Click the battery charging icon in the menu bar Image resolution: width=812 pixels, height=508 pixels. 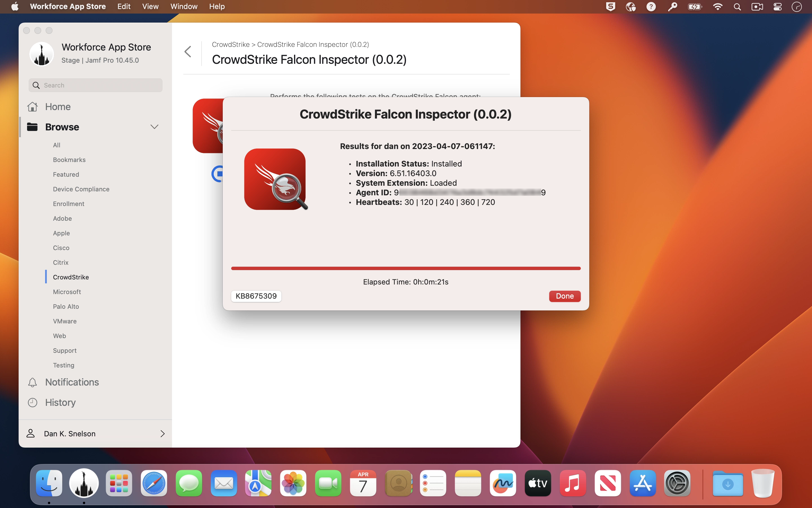pyautogui.click(x=695, y=7)
